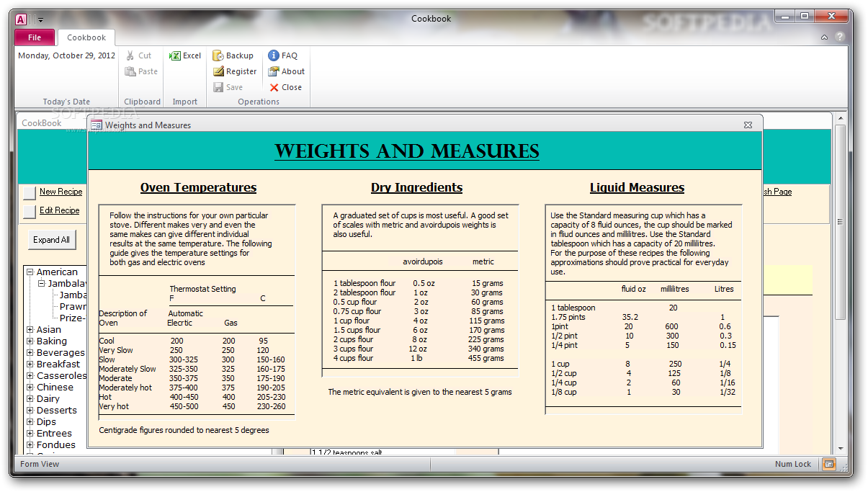This screenshot has width=868, height=492.
Task: Run the Backup operation
Action: [x=233, y=55]
